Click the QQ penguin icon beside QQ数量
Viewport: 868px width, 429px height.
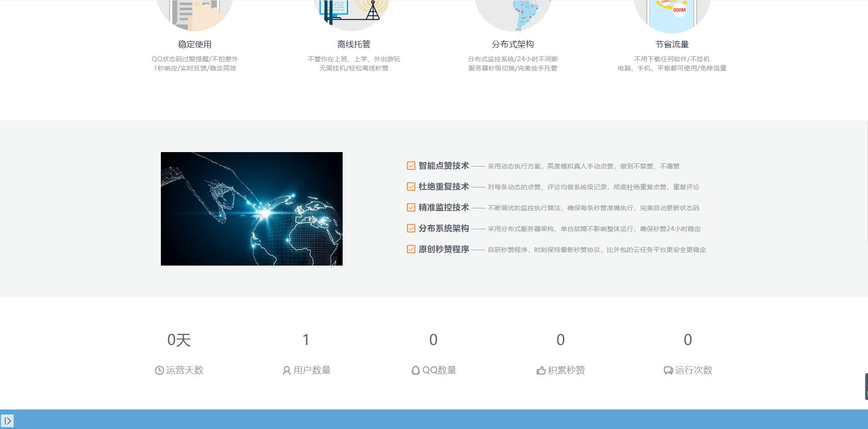point(415,370)
